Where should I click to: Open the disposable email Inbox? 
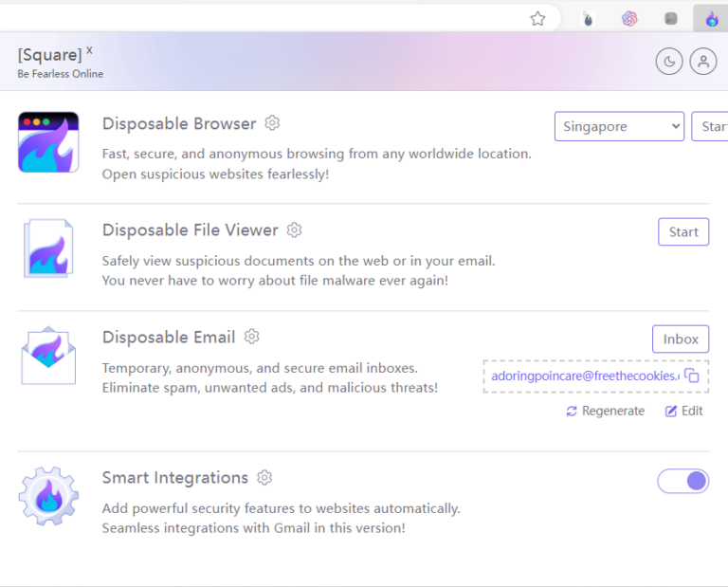[680, 339]
